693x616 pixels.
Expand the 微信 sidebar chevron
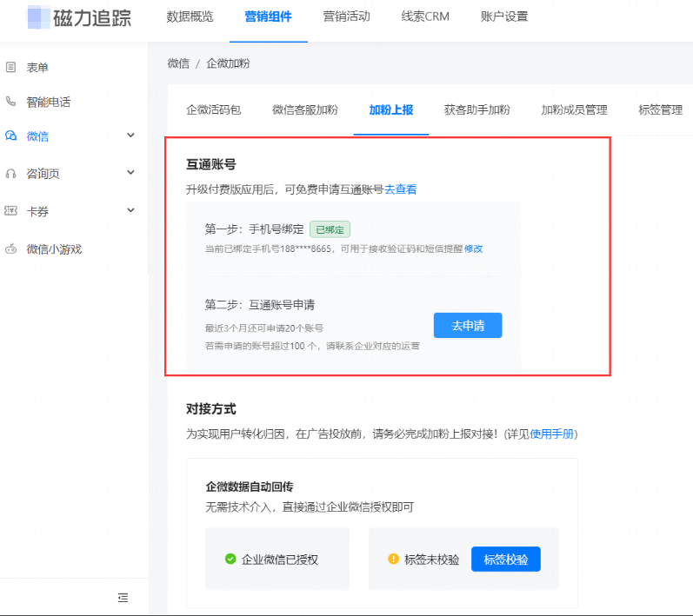tap(130, 136)
